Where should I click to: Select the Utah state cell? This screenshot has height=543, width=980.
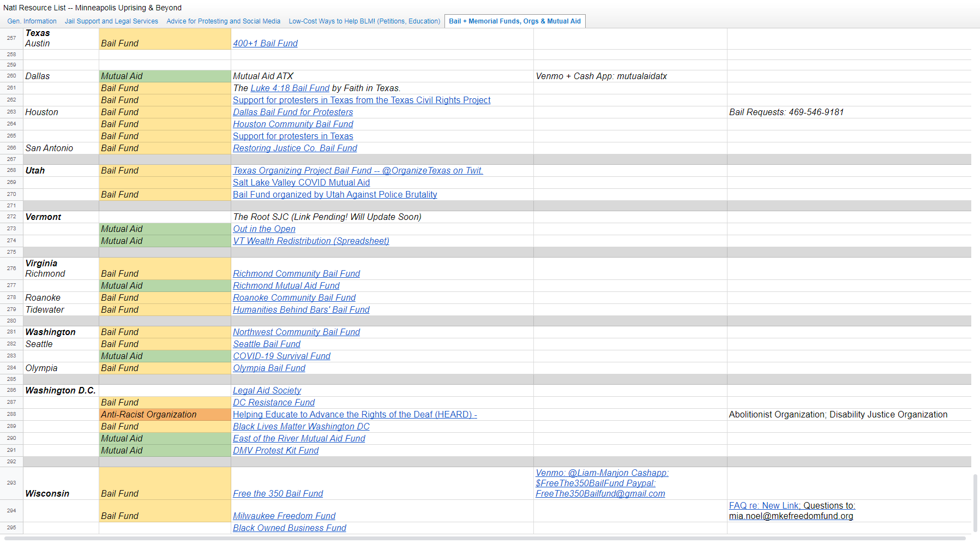[61, 171]
